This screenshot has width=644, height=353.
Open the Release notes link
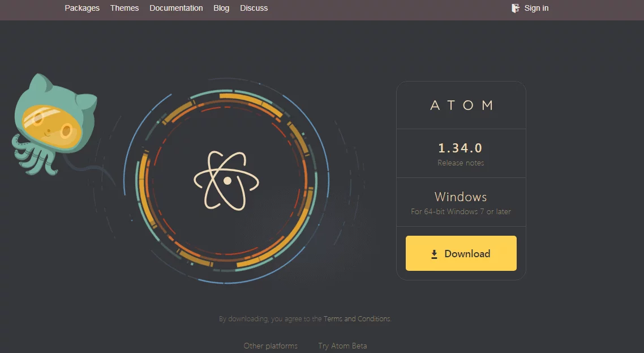click(x=461, y=163)
